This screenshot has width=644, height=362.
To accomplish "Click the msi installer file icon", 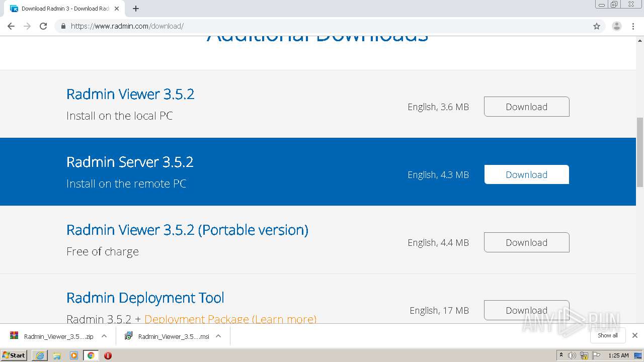I will point(128,336).
